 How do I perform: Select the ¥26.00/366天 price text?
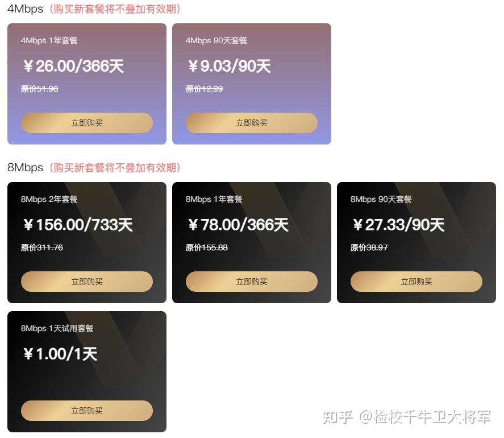point(74,66)
